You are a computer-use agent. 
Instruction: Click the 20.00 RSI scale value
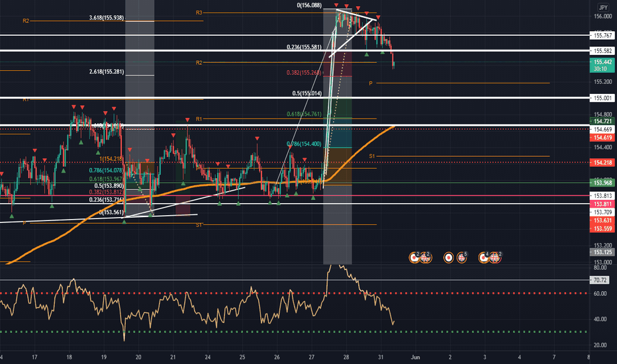click(600, 345)
